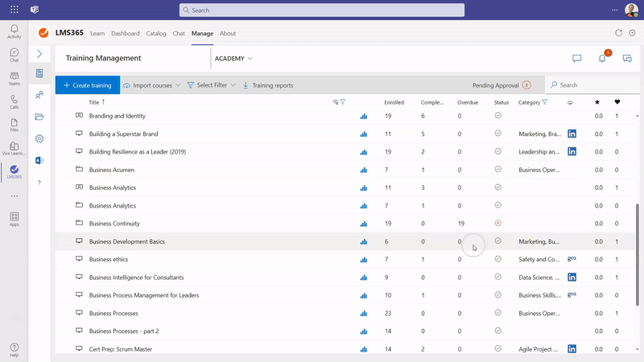Viewport: 644px width, 362px height.
Task: Select LMS365 app in sidebar
Action: pyautogui.click(x=14, y=171)
